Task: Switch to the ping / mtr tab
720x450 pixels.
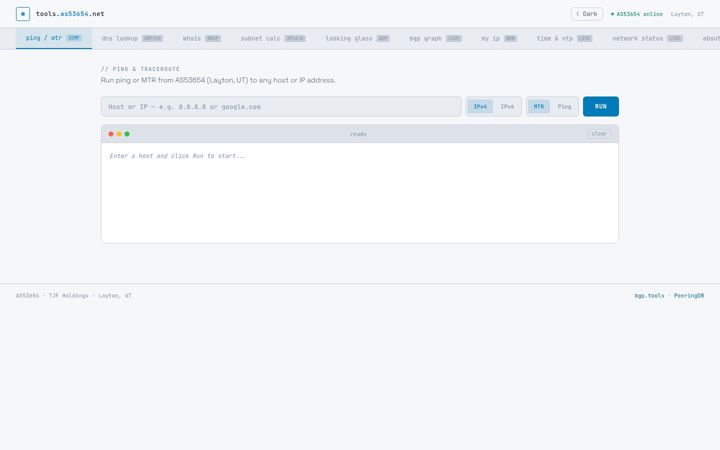Action: click(54, 38)
